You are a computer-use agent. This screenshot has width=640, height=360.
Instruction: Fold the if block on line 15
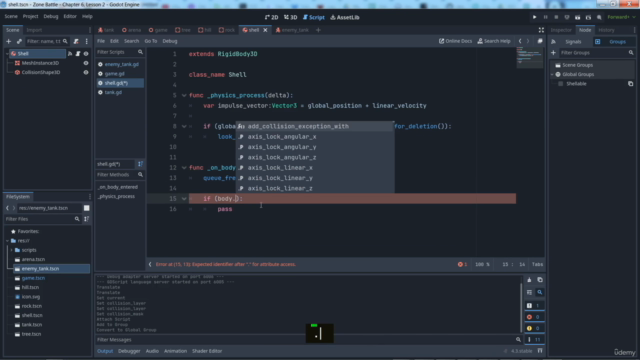[x=184, y=199]
